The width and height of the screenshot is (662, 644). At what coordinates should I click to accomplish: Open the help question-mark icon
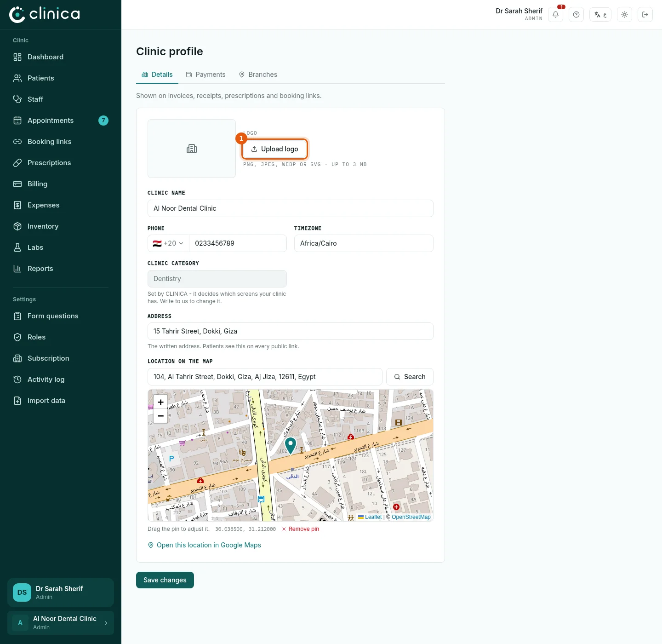point(576,15)
